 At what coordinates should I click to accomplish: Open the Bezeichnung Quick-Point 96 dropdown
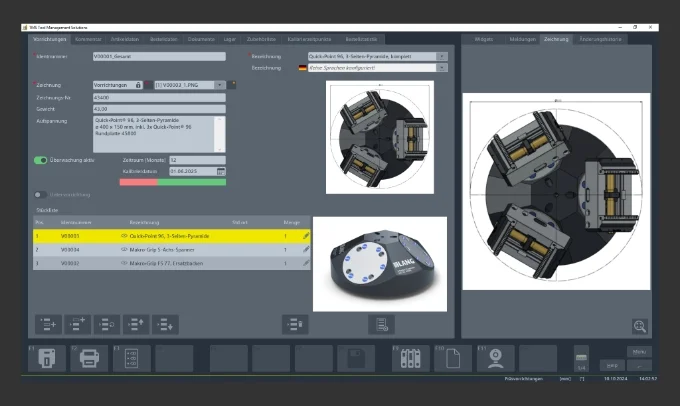[442, 57]
